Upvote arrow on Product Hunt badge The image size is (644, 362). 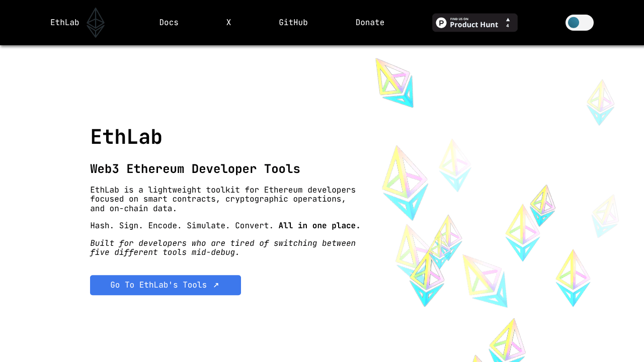click(508, 20)
